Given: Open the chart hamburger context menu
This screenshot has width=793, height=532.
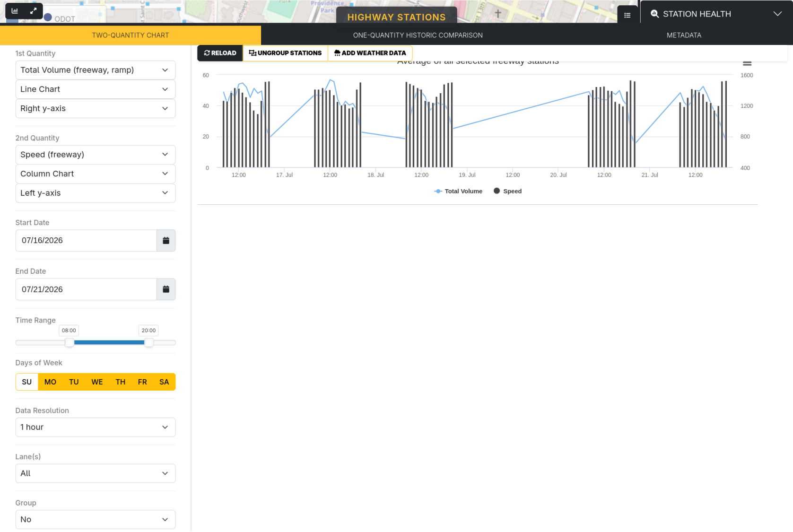Looking at the screenshot, I should [x=747, y=63].
